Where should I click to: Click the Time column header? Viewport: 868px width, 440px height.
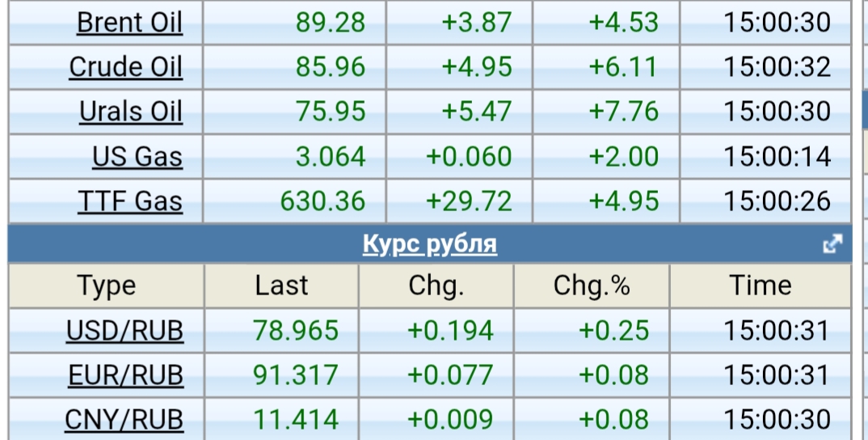pos(761,286)
